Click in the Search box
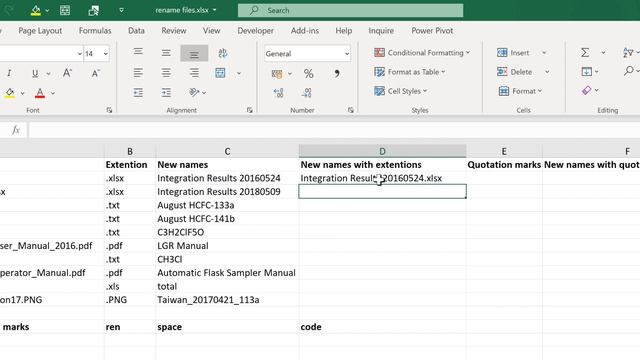Image resolution: width=640 pixels, height=360 pixels. [x=351, y=11]
